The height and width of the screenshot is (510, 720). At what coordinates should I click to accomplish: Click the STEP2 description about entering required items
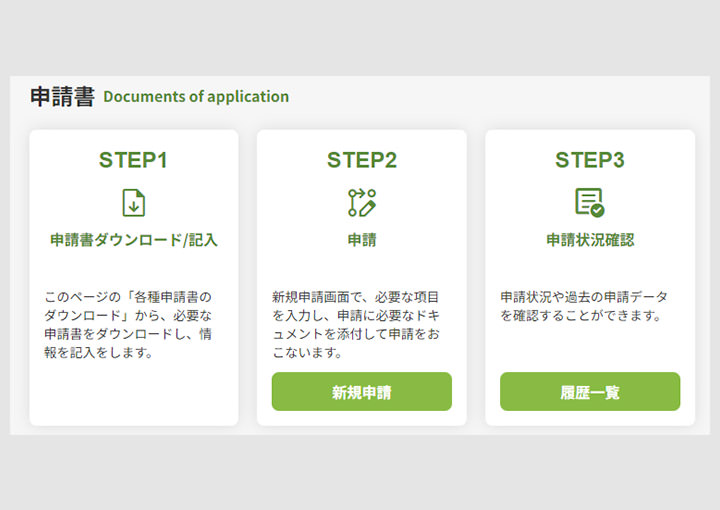[355, 325]
